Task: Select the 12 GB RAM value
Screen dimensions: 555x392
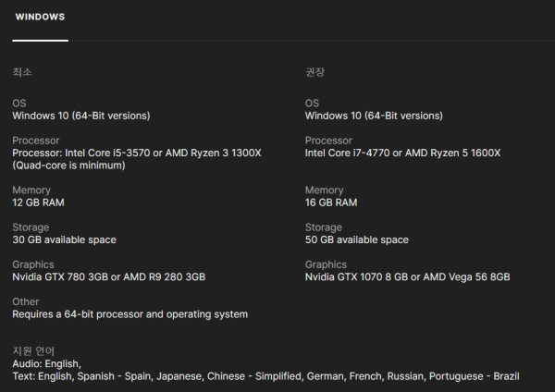Action: point(38,202)
